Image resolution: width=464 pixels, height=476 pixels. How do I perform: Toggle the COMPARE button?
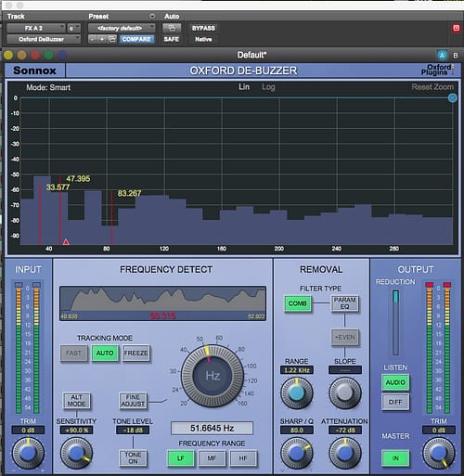point(136,39)
